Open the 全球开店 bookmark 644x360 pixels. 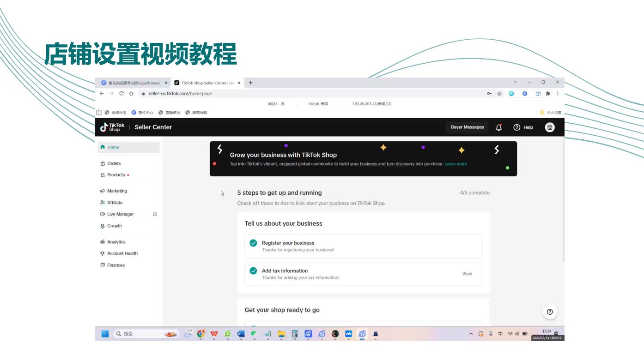(x=115, y=112)
